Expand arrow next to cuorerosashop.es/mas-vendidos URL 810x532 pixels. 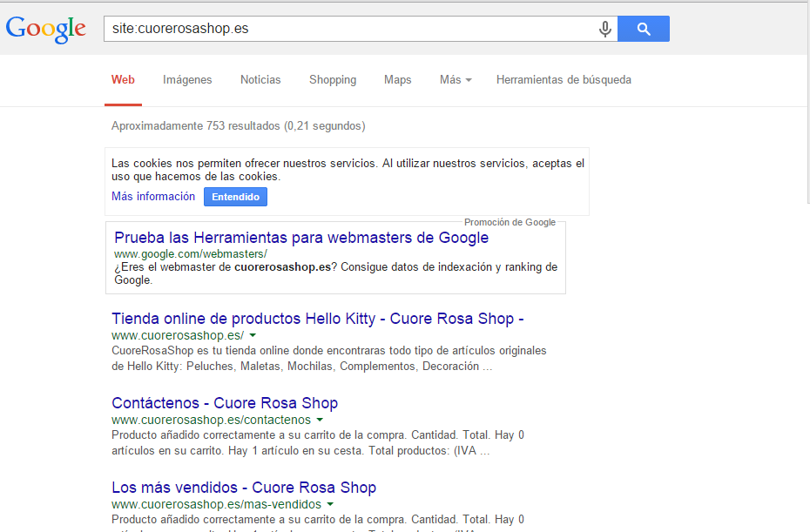(330, 504)
